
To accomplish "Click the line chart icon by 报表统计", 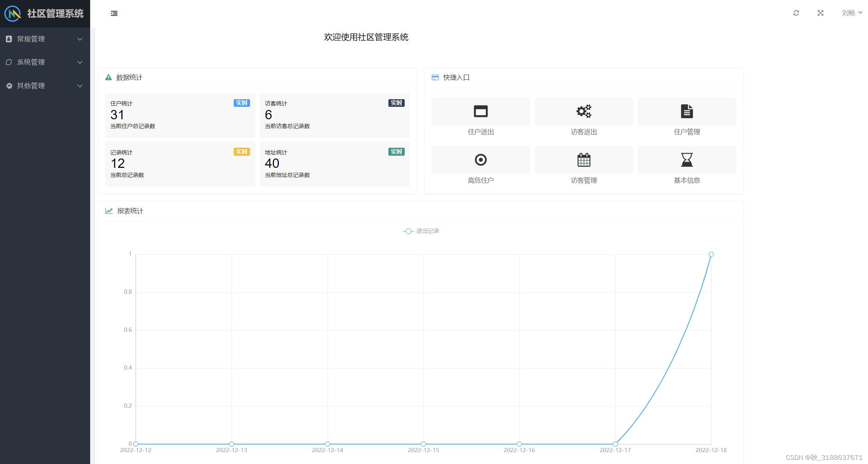I will coord(109,211).
